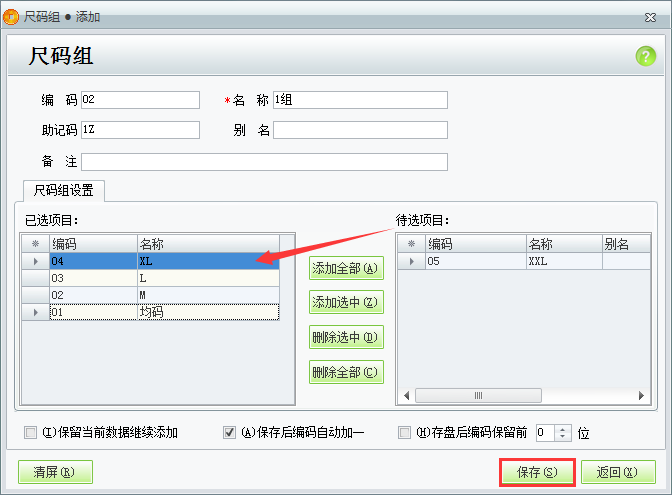This screenshot has height=495, width=672.
Task: Click the green help question mark icon
Action: click(645, 56)
